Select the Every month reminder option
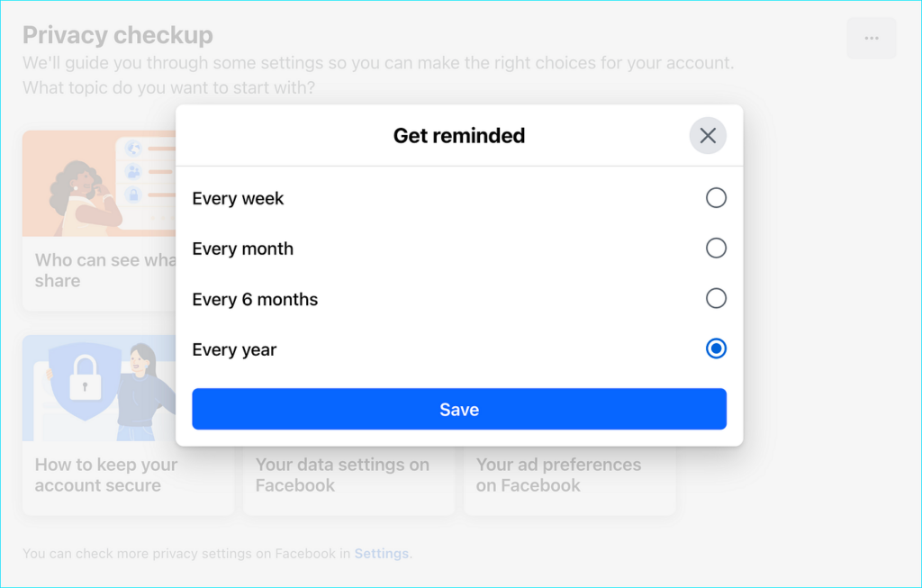 [x=716, y=248]
